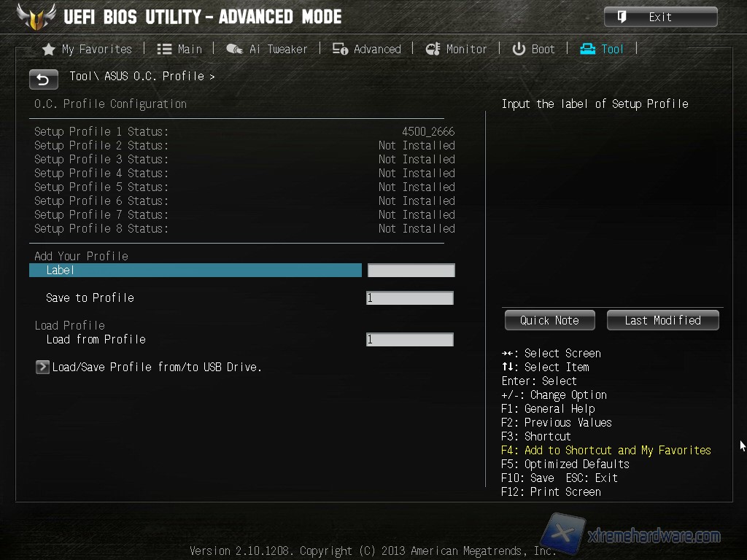Select the Save to Profile number field

click(410, 298)
